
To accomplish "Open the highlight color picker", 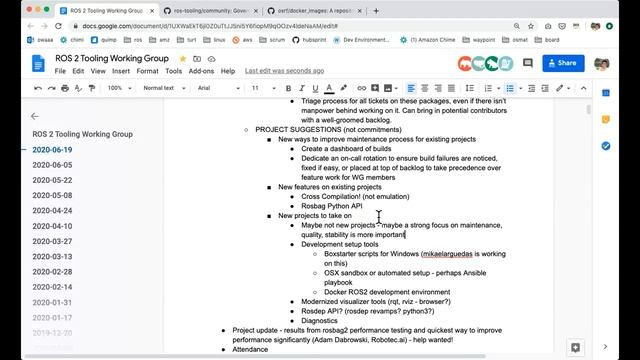I will [x=343, y=88].
